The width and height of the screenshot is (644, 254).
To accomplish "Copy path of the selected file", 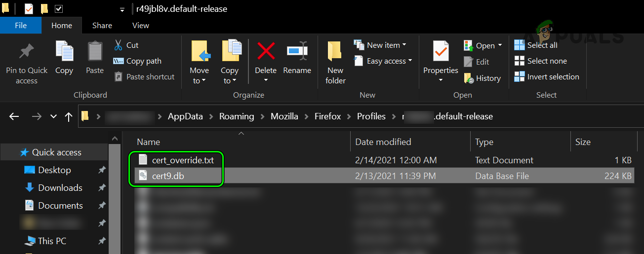I will [137, 61].
